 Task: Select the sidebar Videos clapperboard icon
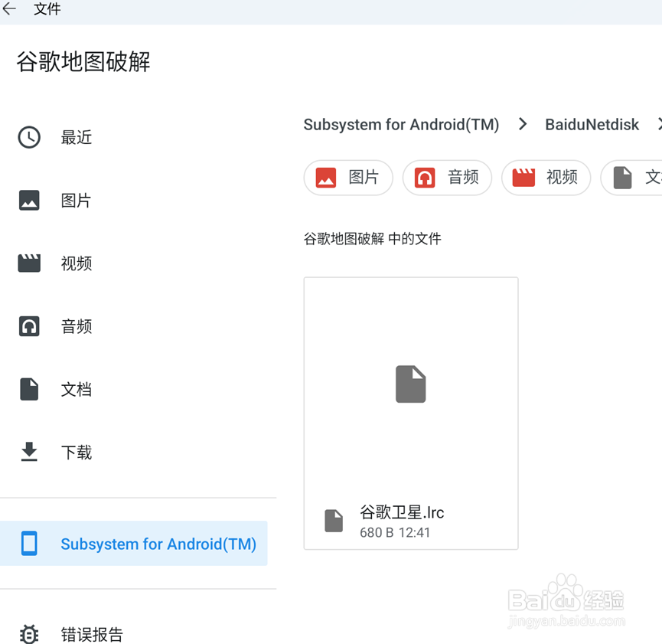tap(29, 263)
